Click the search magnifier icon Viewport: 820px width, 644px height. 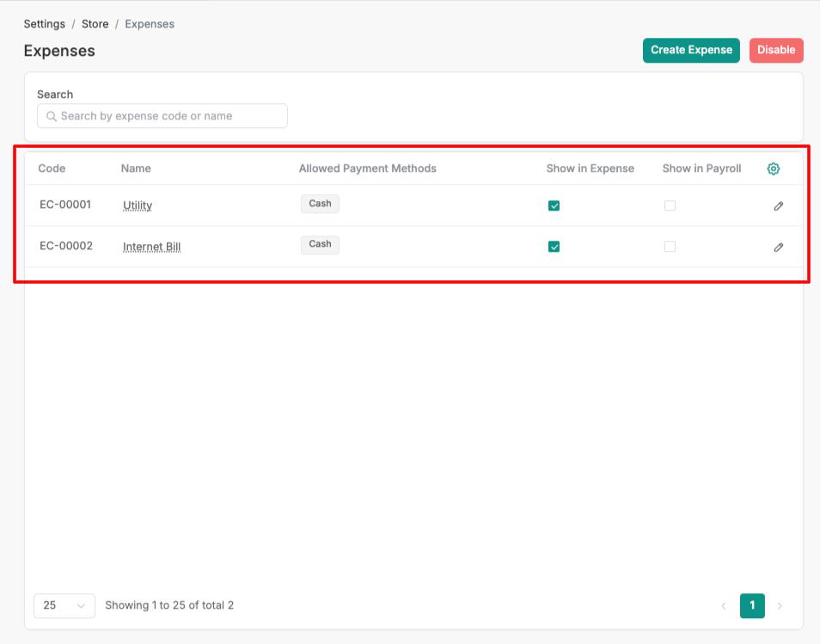52,116
